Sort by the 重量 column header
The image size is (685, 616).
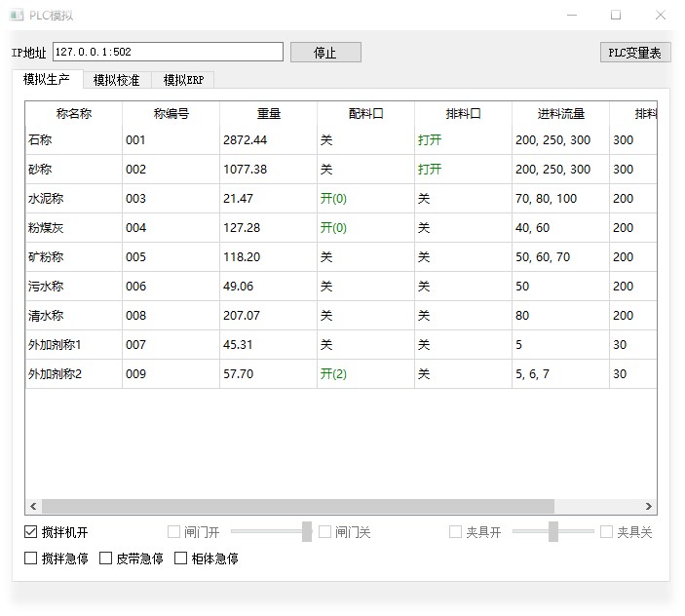click(x=268, y=114)
